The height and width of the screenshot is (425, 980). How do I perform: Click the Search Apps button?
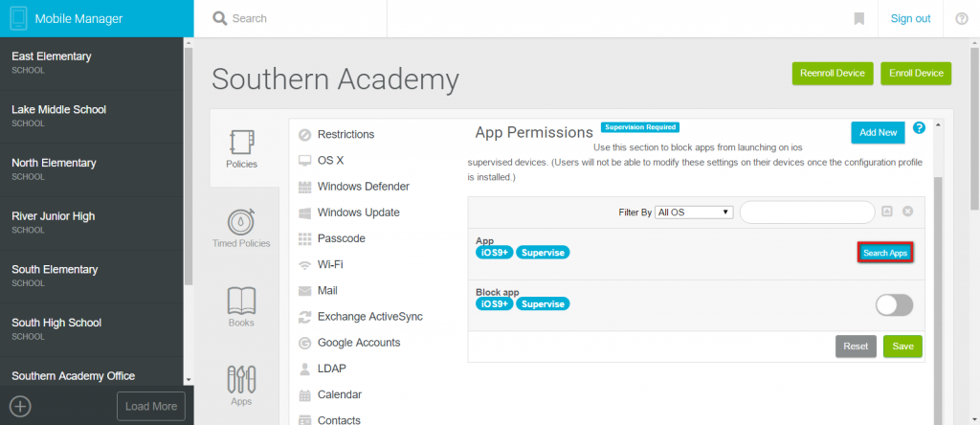click(885, 253)
